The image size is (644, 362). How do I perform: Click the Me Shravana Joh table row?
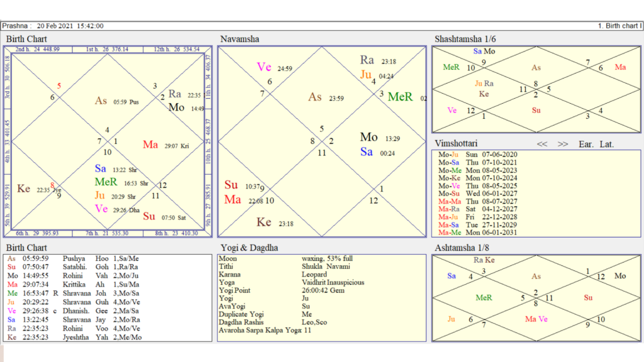[73, 293]
